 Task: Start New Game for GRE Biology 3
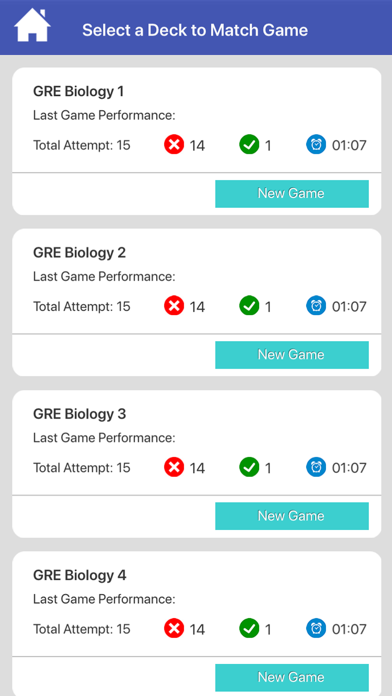tap(292, 516)
